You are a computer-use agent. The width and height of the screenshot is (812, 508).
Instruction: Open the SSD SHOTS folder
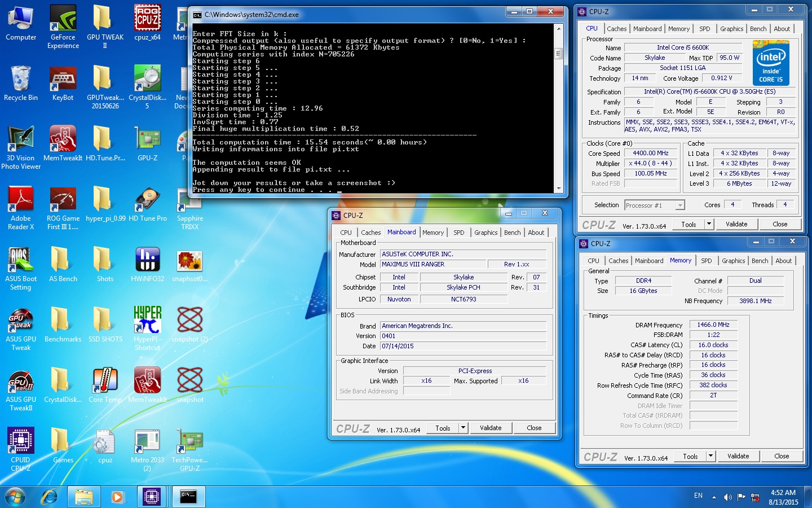(105, 325)
